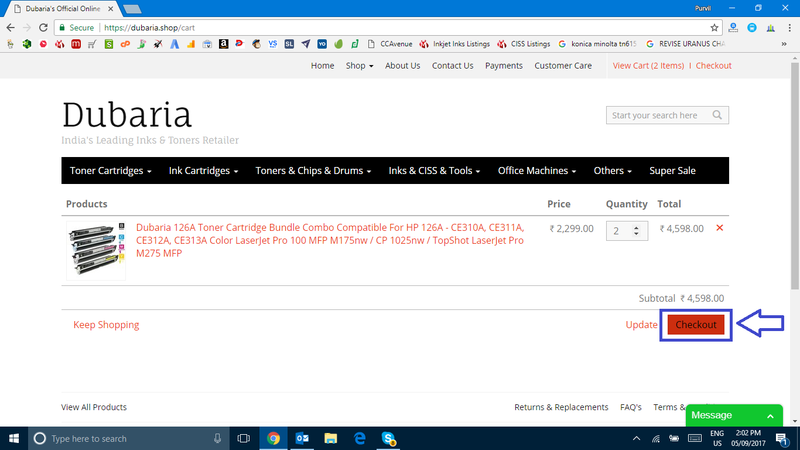This screenshot has width=800, height=450.
Task: Open the Contact Us page
Action: pyautogui.click(x=453, y=65)
